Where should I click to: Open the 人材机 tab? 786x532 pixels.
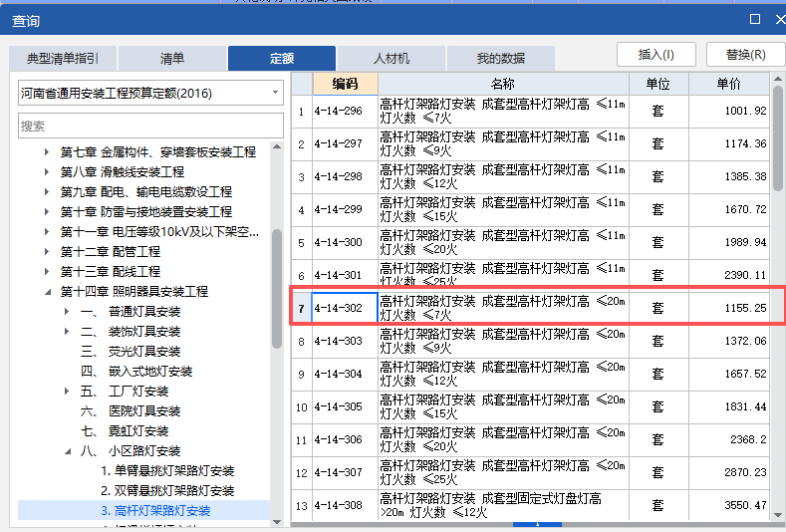pos(392,59)
